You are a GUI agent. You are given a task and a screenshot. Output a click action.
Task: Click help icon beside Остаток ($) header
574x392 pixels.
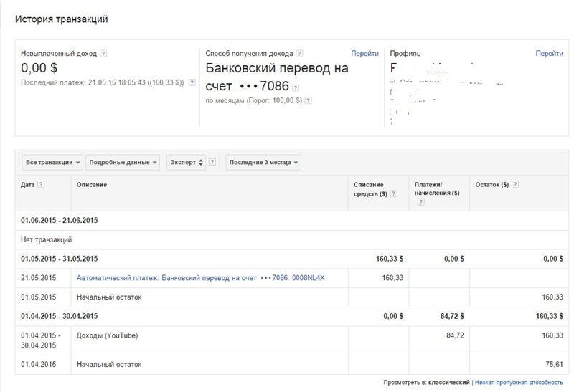click(516, 184)
